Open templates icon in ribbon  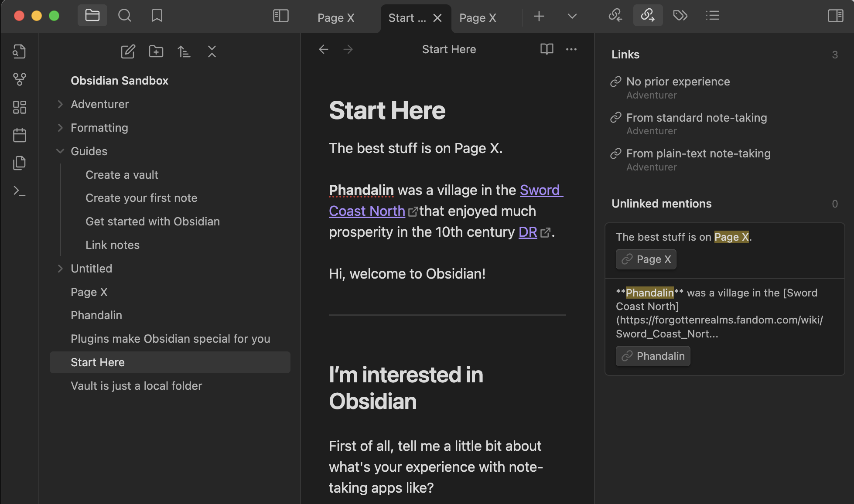click(20, 163)
